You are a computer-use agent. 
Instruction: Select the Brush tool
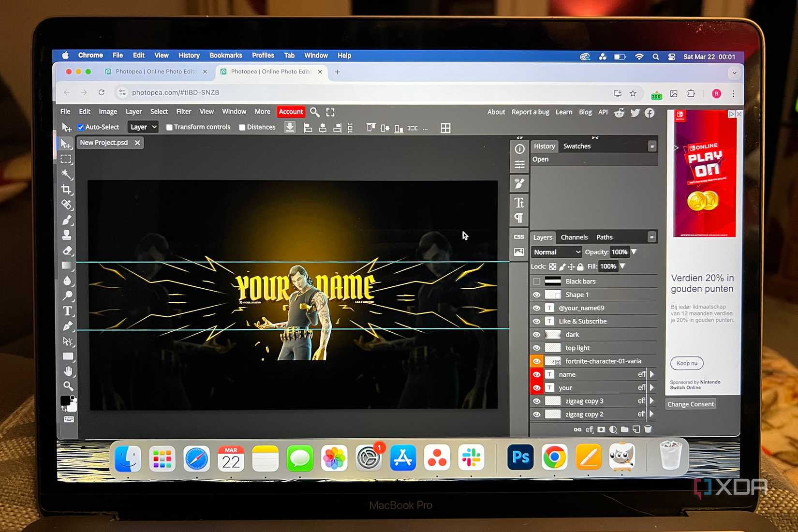point(67,220)
